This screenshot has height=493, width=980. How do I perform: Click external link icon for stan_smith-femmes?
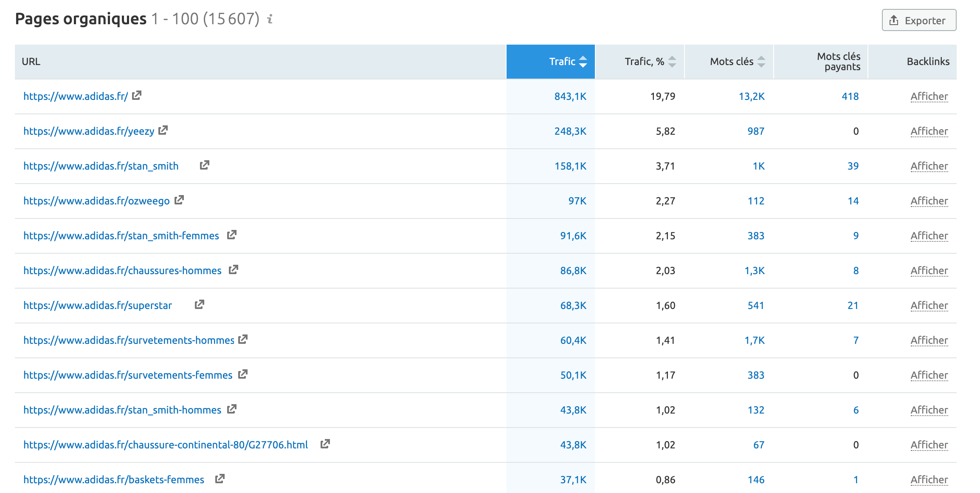tap(231, 235)
